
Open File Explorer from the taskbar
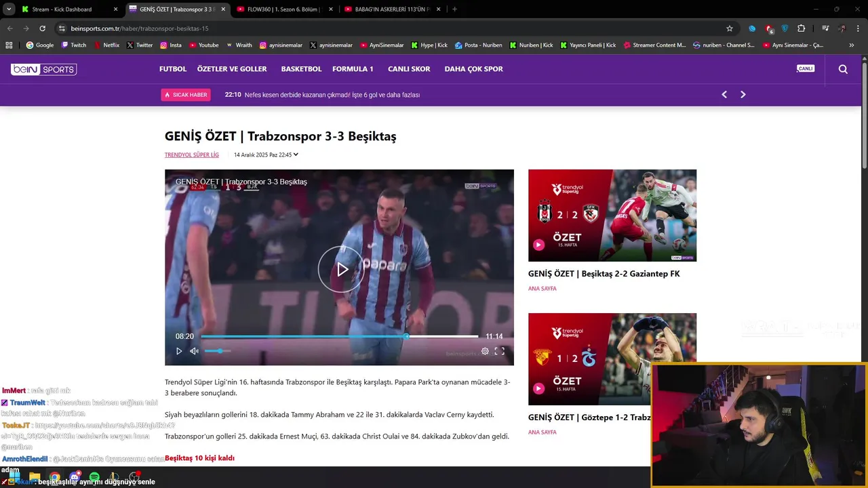(35, 478)
